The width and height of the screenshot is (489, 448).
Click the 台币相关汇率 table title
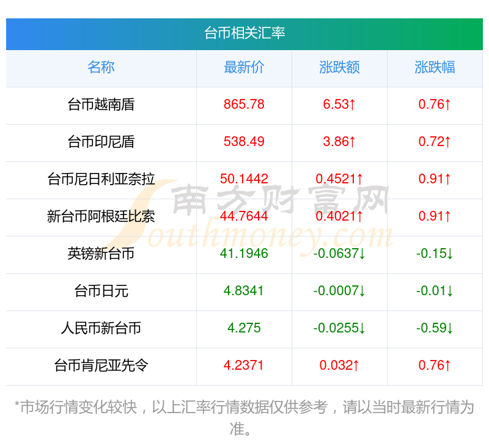244,34
